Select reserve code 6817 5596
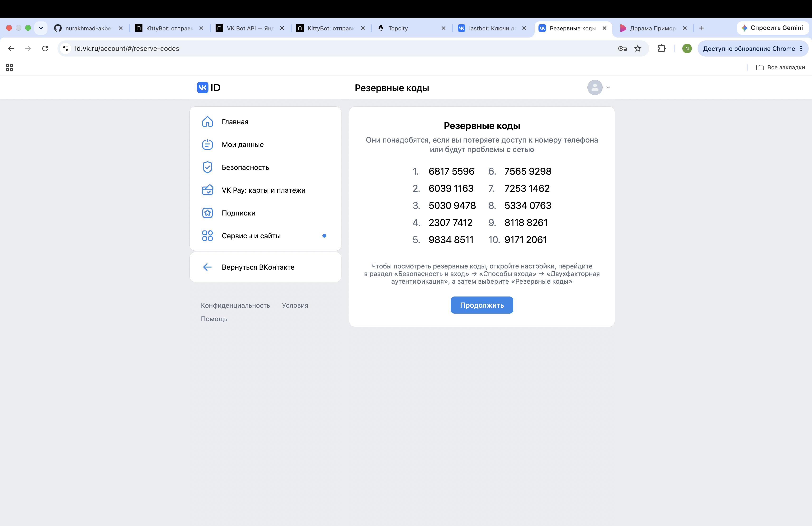 pos(451,171)
